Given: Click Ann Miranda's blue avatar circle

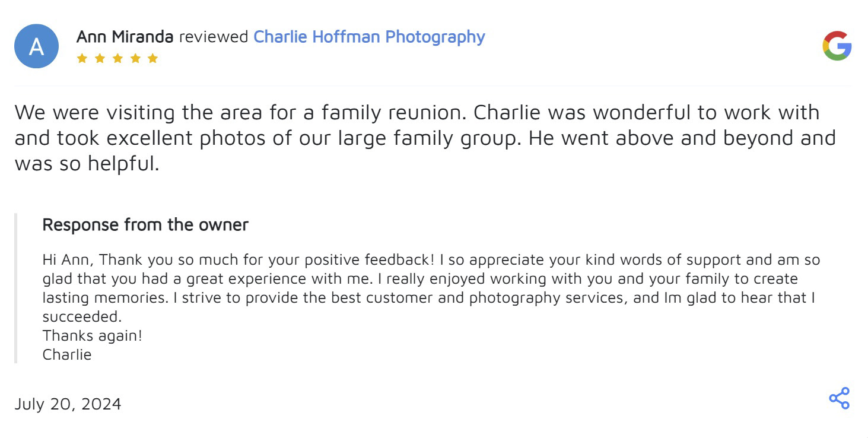Looking at the screenshot, I should (x=36, y=46).
